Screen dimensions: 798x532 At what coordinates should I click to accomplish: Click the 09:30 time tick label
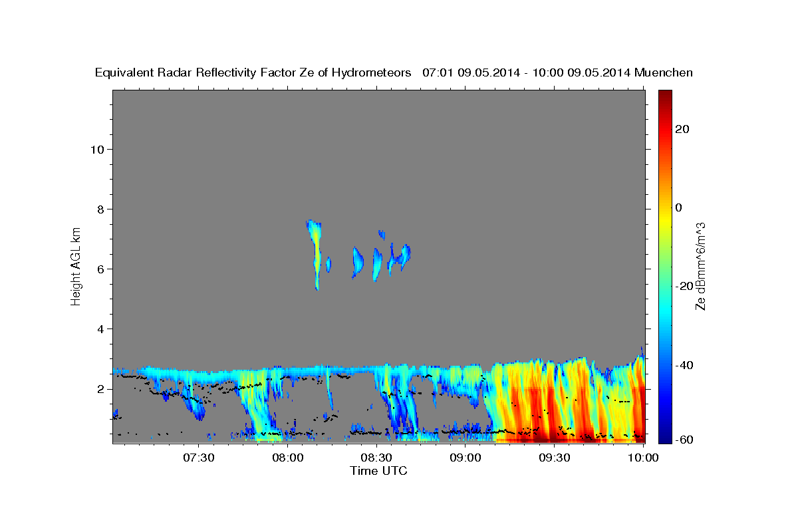554,458
